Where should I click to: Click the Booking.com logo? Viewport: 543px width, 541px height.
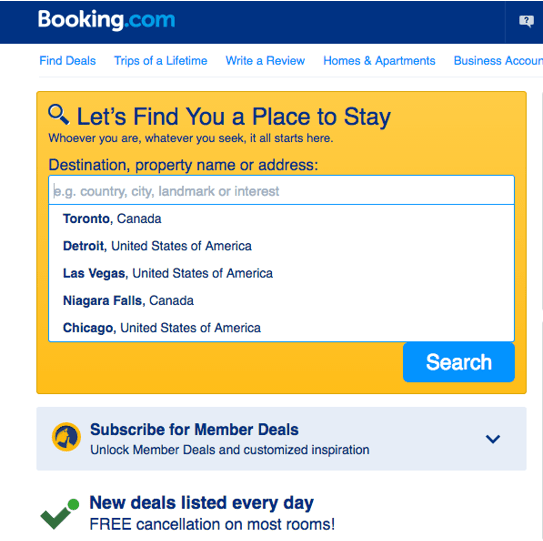point(106,20)
